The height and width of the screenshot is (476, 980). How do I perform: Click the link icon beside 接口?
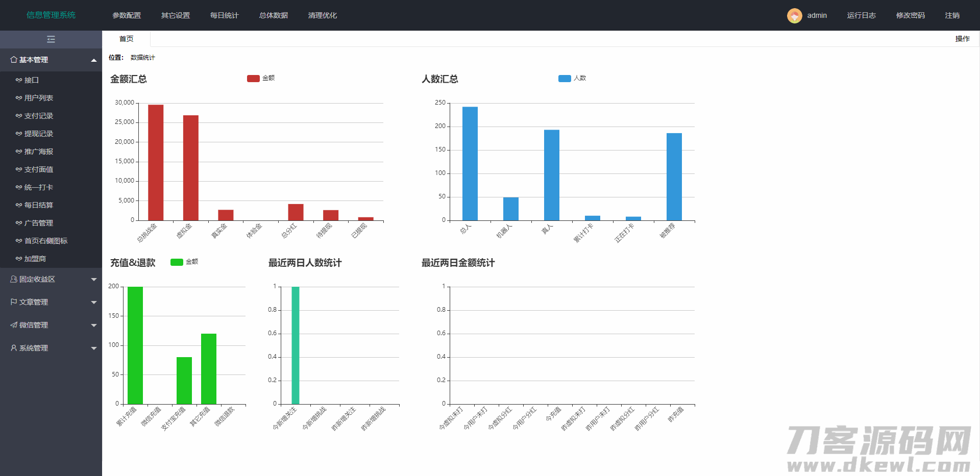click(x=19, y=80)
